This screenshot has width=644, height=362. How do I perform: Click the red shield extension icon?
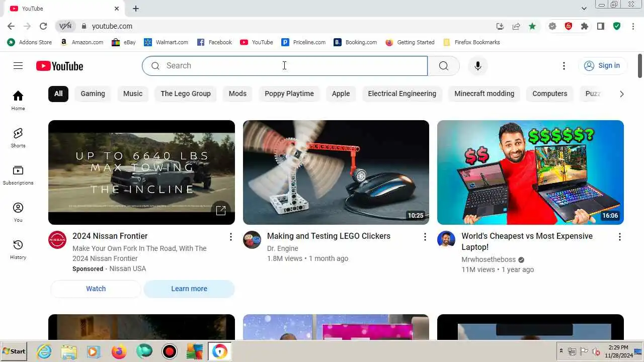[x=569, y=26]
